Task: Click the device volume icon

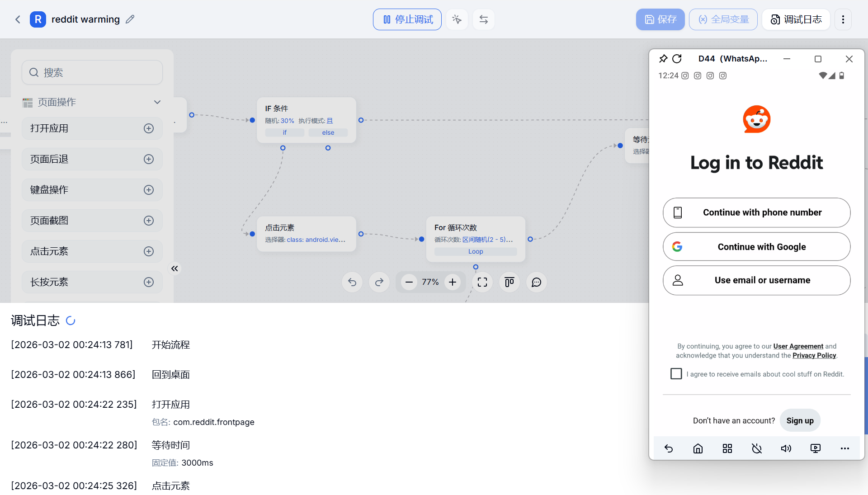Action: tap(786, 448)
